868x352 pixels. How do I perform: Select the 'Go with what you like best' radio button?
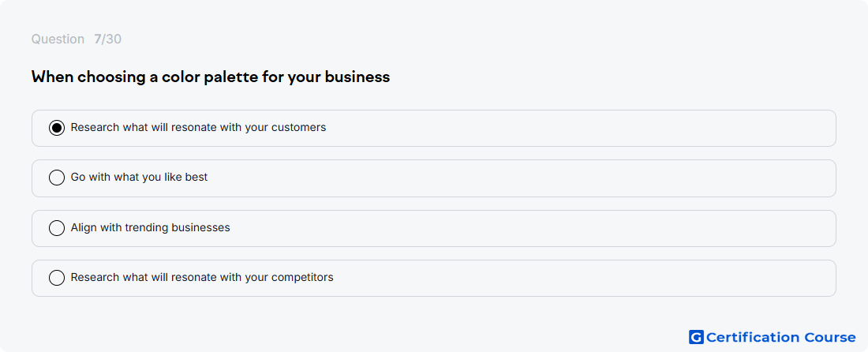57,178
